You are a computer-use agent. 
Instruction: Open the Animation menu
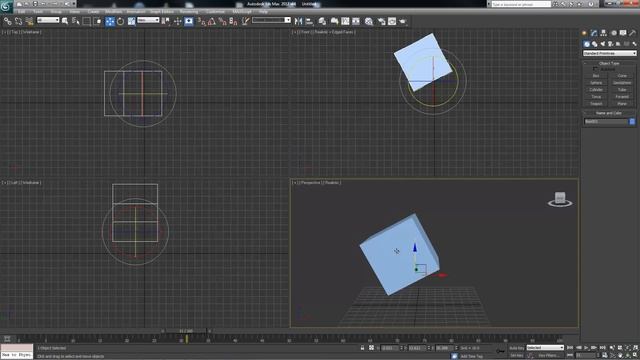pyautogui.click(x=136, y=12)
